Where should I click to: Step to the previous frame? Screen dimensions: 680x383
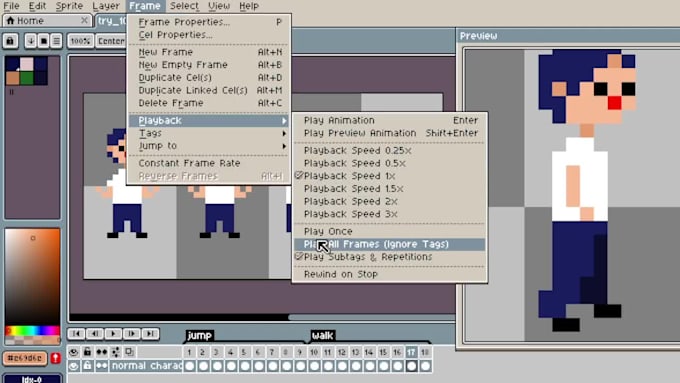point(95,334)
